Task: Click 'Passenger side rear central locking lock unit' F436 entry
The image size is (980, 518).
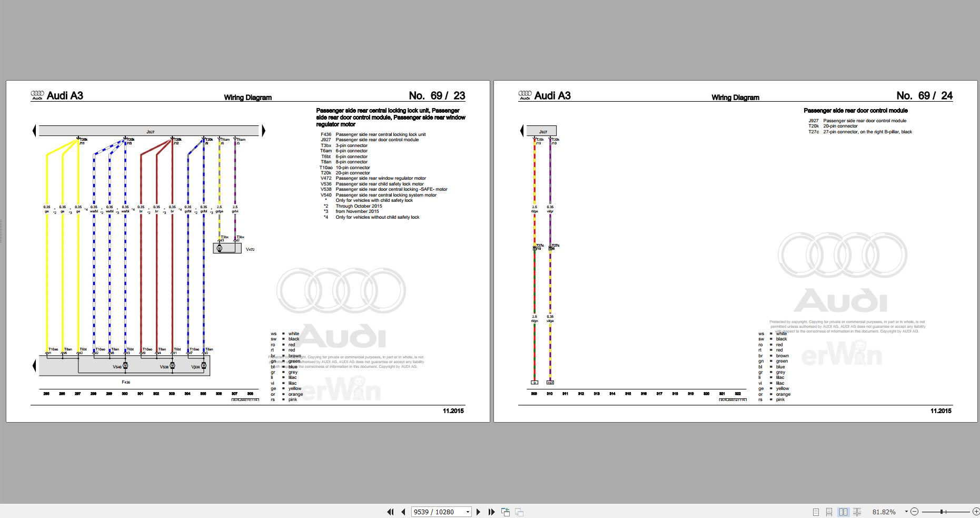Action: 381,134
